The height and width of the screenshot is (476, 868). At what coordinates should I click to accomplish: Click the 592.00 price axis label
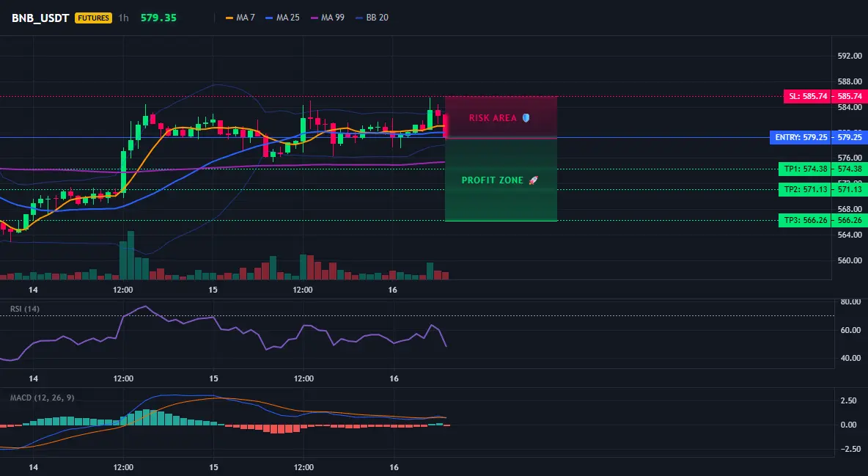point(850,56)
